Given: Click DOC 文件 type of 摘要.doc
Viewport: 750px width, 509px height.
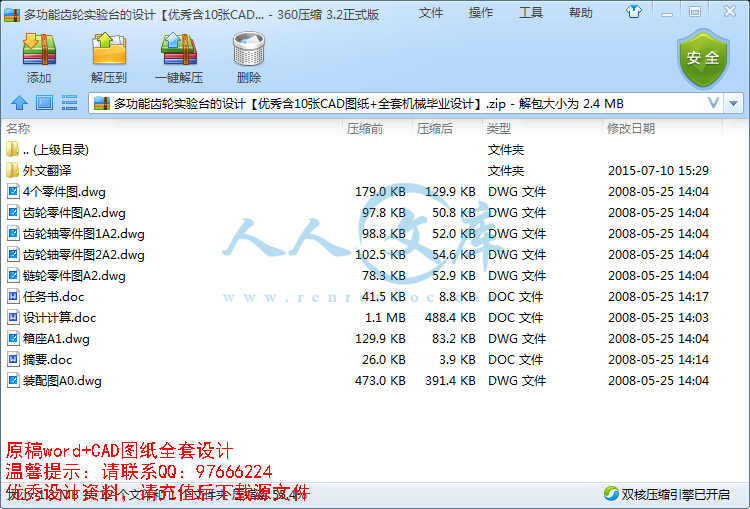Looking at the screenshot, I should pos(515,360).
